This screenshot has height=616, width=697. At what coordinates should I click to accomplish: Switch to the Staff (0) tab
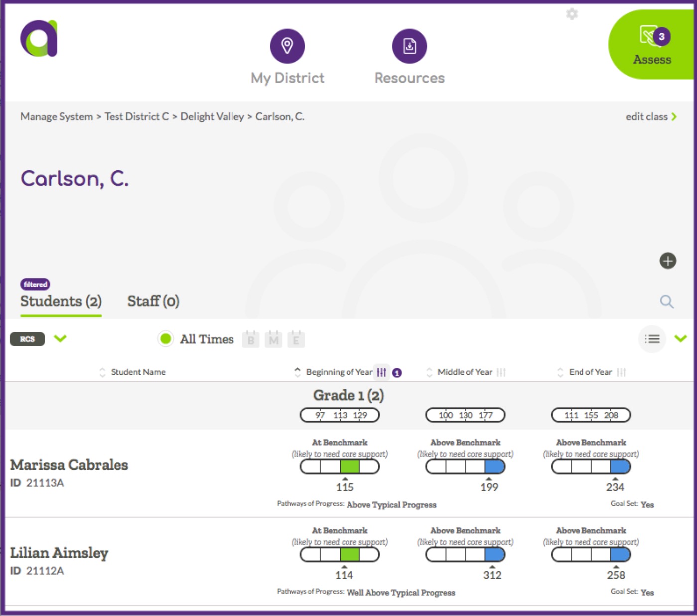[x=154, y=301]
